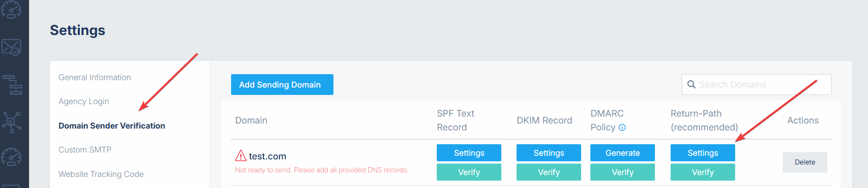Open the network nodes icon in sidebar
This screenshot has width=868, height=188.
click(12, 122)
